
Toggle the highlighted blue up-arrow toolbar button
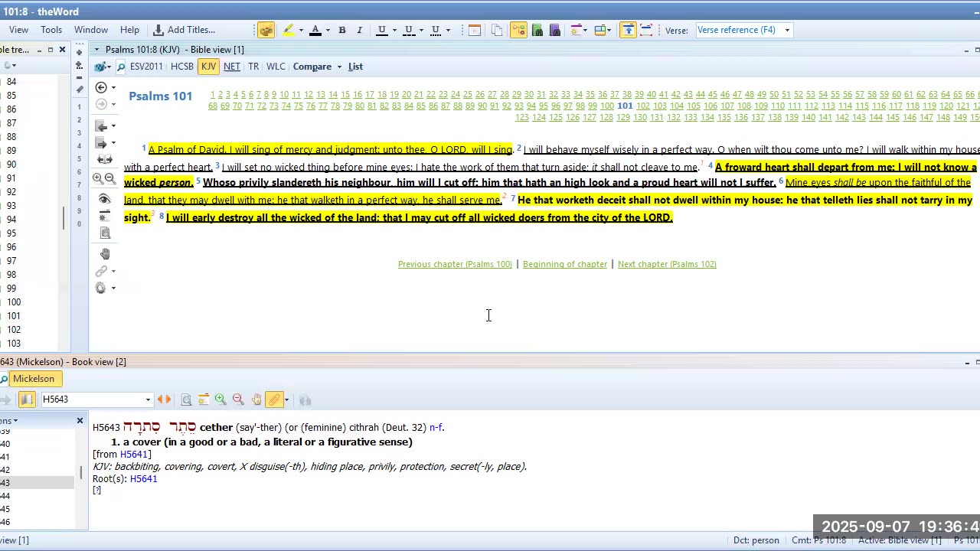[628, 30]
